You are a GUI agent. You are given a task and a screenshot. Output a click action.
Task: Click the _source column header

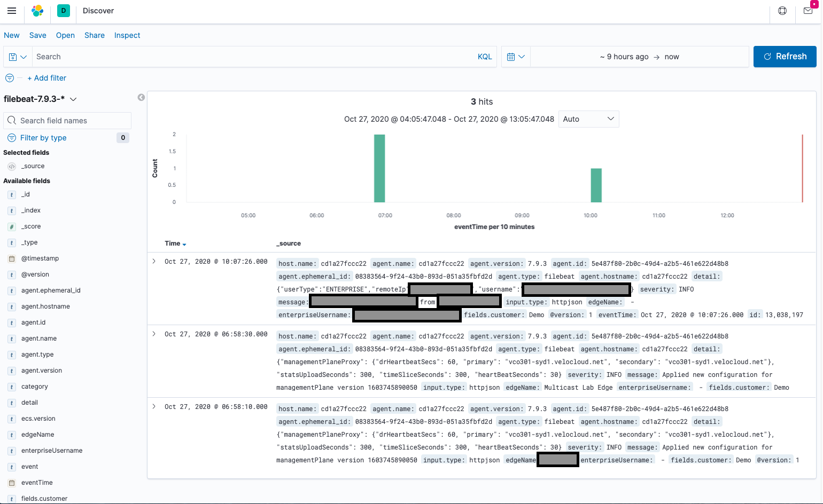click(289, 243)
